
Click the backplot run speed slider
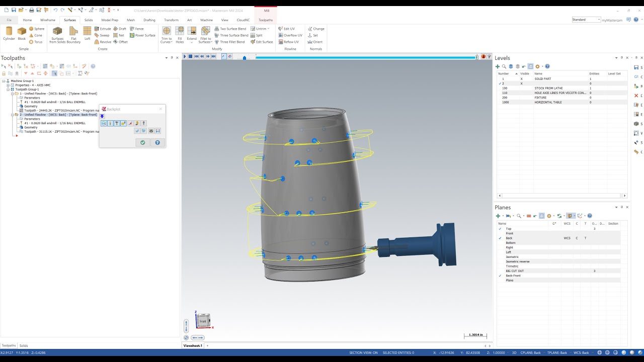(x=244, y=57)
